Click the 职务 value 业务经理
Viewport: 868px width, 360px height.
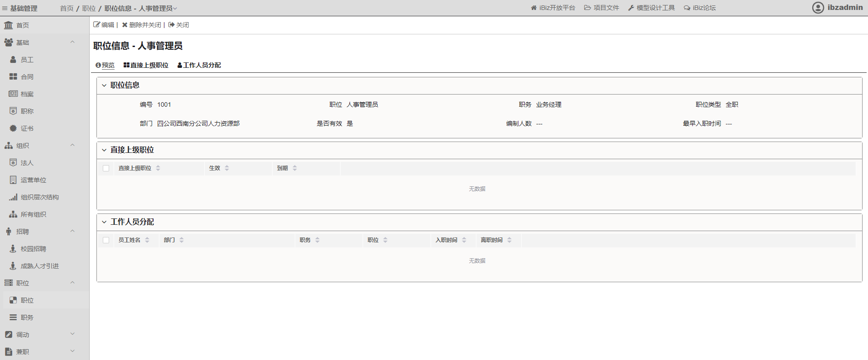[549, 104]
